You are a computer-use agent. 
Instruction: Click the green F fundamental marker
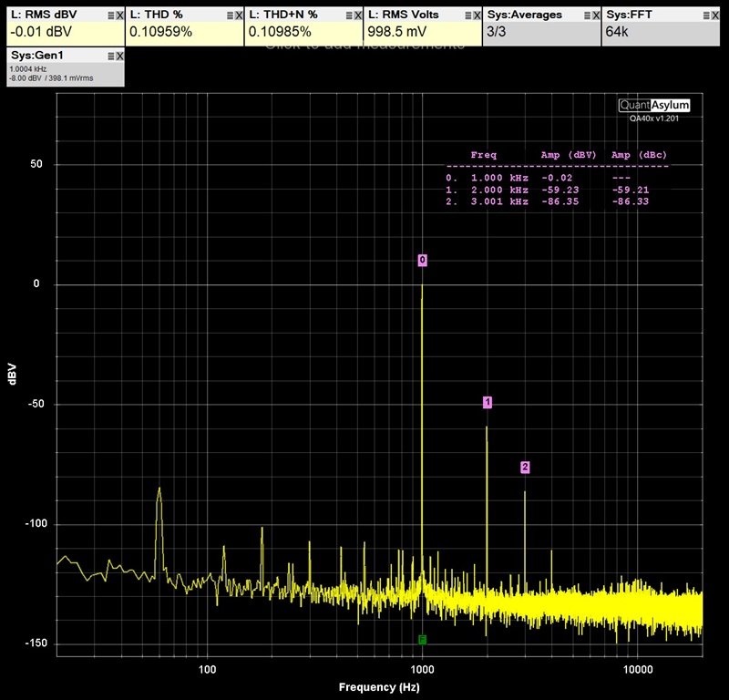[422, 640]
